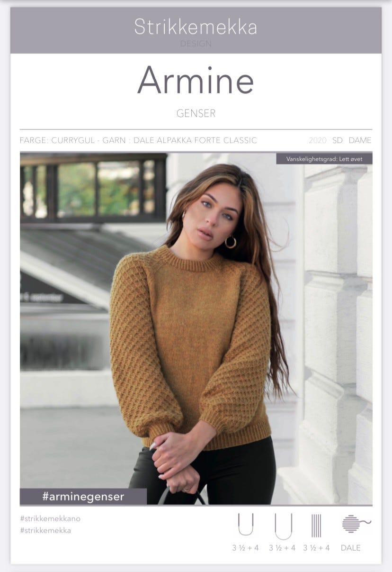392x572 pixels.
Task: Open the #strikkemekkano hashtag
Action: [x=50, y=518]
